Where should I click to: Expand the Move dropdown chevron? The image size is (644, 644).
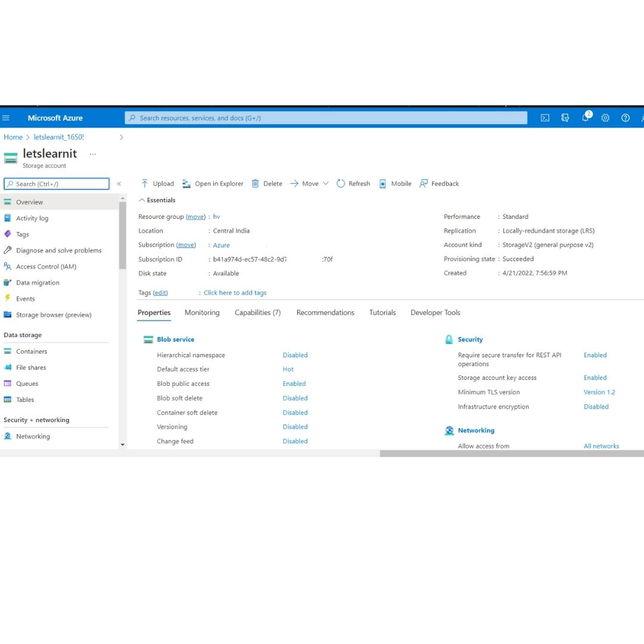pos(326,184)
